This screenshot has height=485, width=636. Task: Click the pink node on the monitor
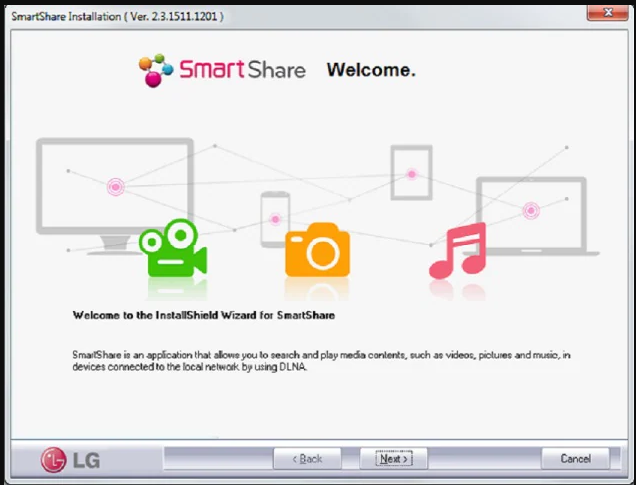[116, 186]
